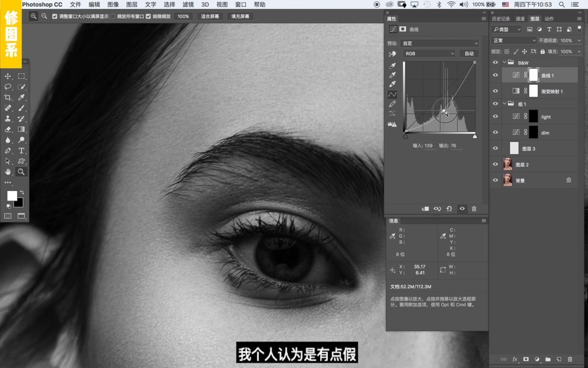Select the Gradient tool
The image size is (588, 368).
21,129
